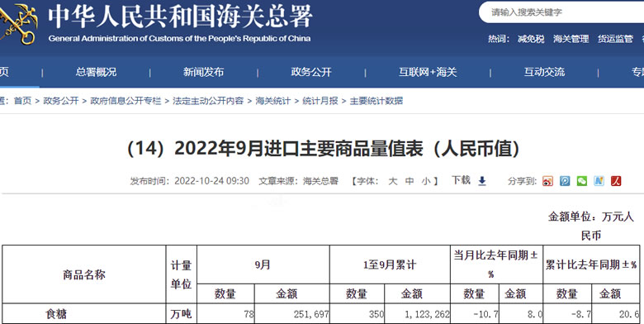Viewport: 644px width, 324px height.
Task: Click the customs emblem logo
Action: (18, 22)
